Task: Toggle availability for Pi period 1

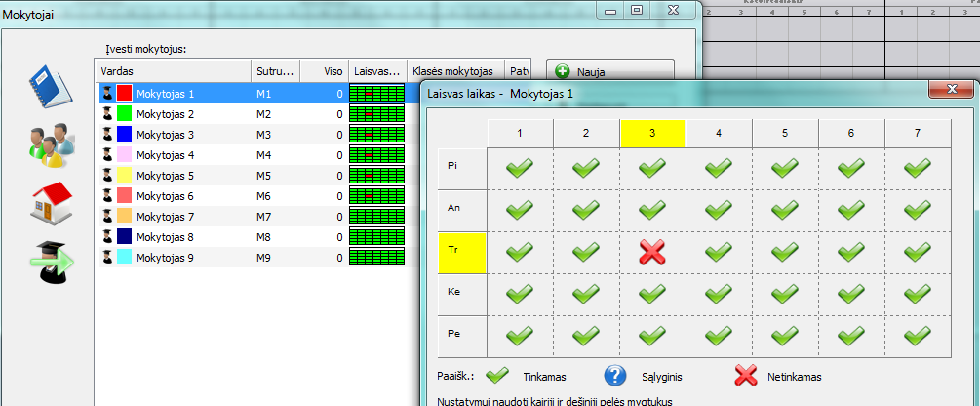Action: (x=521, y=169)
